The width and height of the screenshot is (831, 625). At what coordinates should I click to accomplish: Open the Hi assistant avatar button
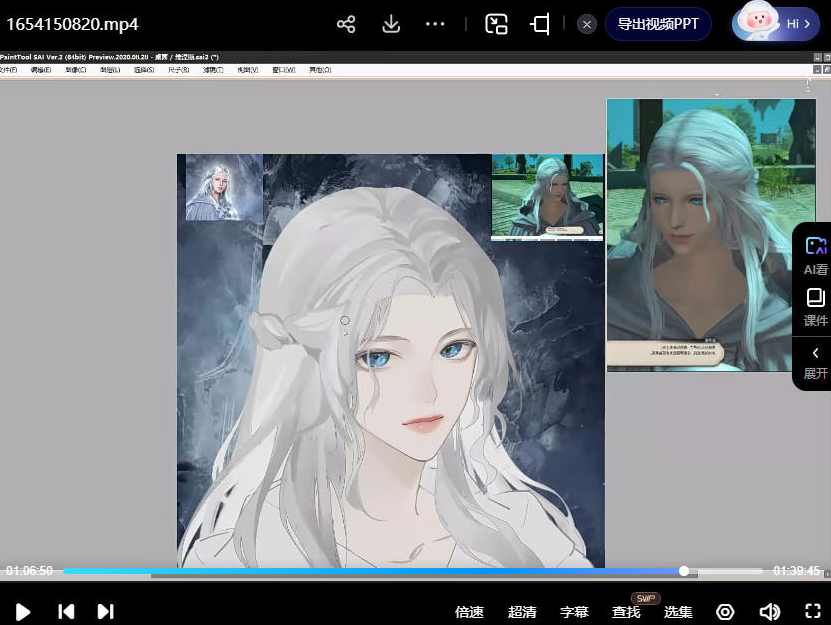[776, 23]
